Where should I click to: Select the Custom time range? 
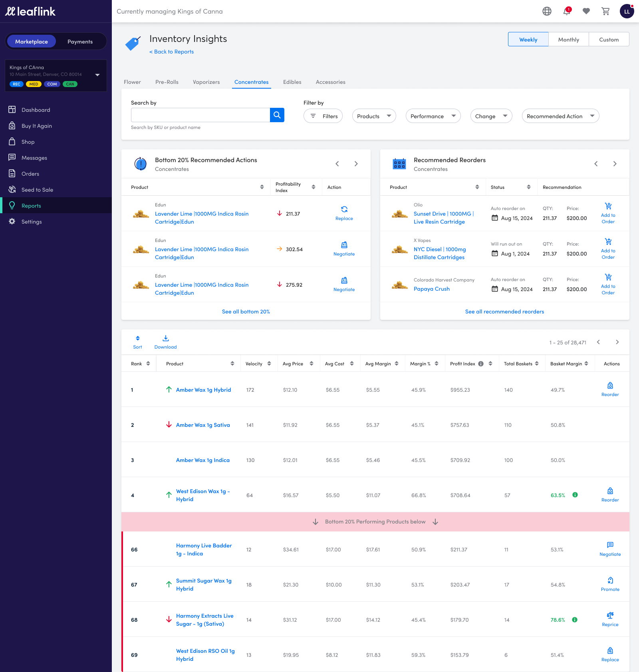[x=609, y=40]
